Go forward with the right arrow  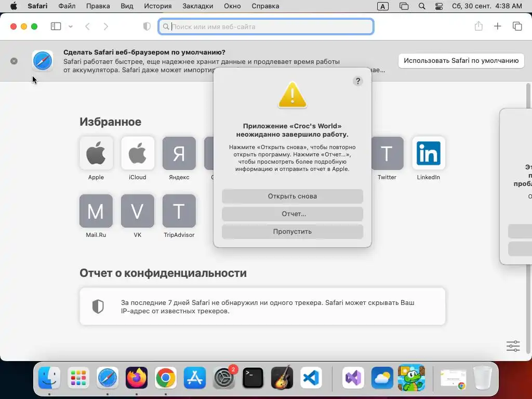(106, 26)
